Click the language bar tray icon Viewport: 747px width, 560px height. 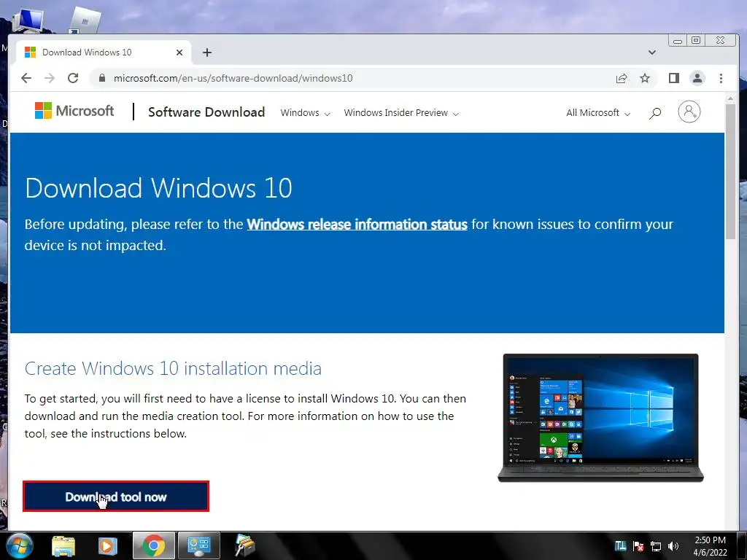click(x=620, y=546)
